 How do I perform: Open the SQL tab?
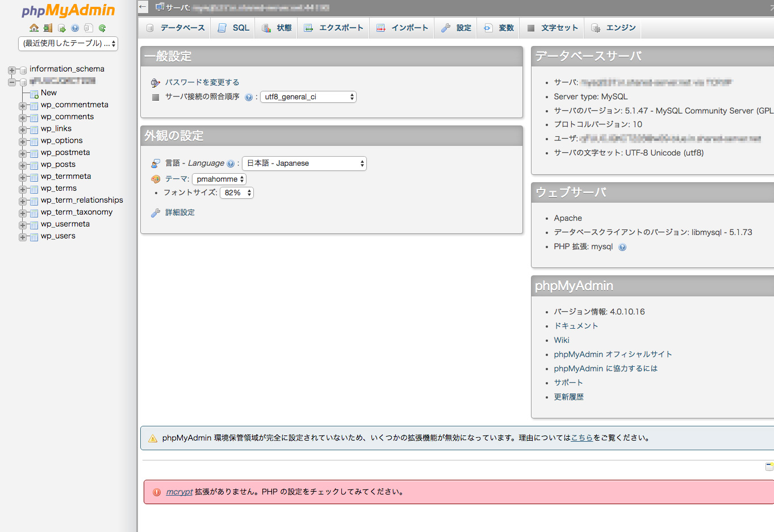(x=233, y=28)
